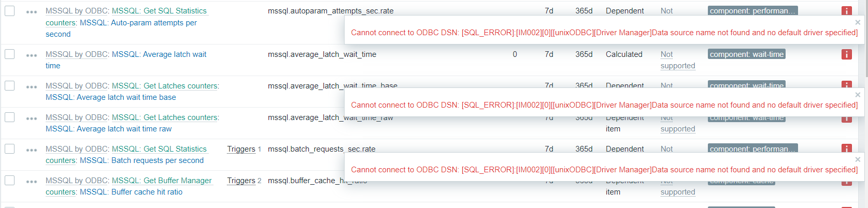Open three-dot menu for Auto-param attempts item
This screenshot has height=208, width=868.
click(x=32, y=11)
